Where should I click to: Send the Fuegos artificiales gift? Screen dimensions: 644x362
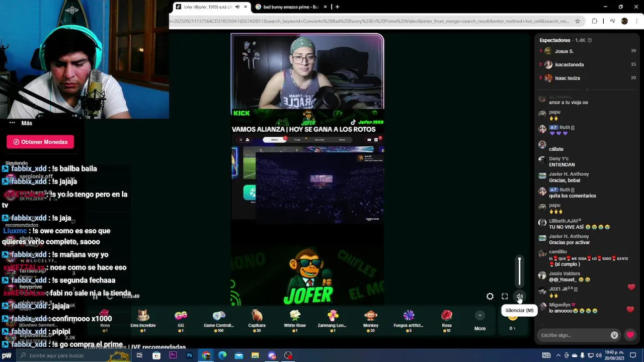pyautogui.click(x=409, y=321)
